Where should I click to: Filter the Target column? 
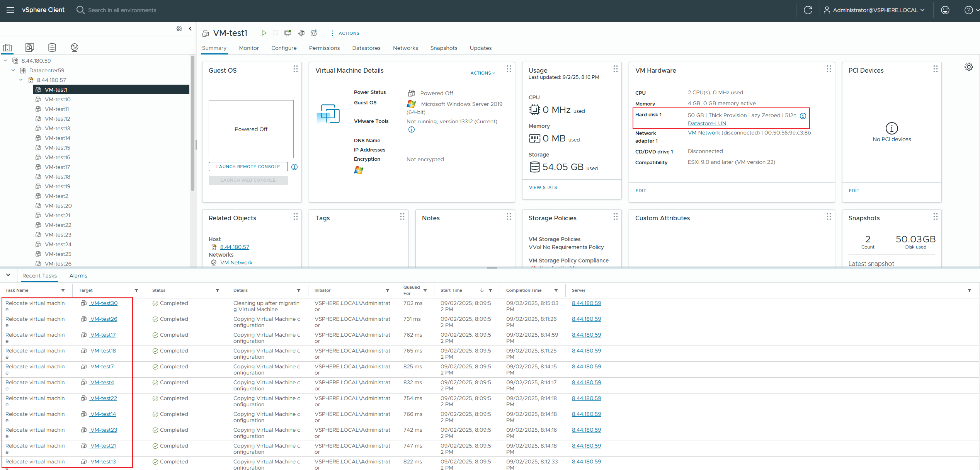[x=136, y=291]
